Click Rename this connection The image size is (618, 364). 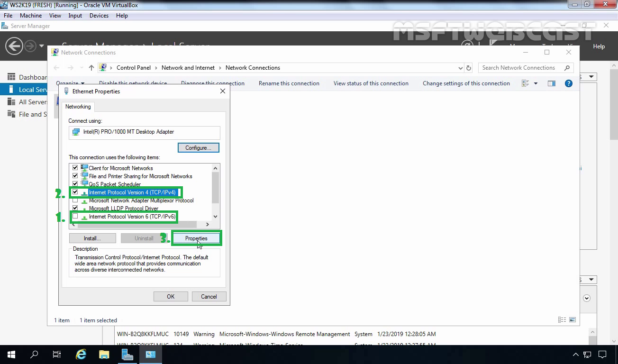pos(289,83)
